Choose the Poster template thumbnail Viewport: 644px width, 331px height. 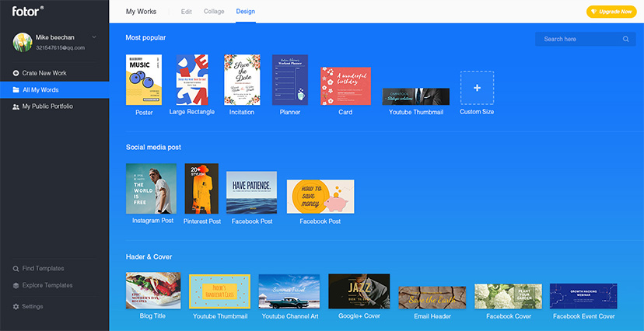coord(144,80)
